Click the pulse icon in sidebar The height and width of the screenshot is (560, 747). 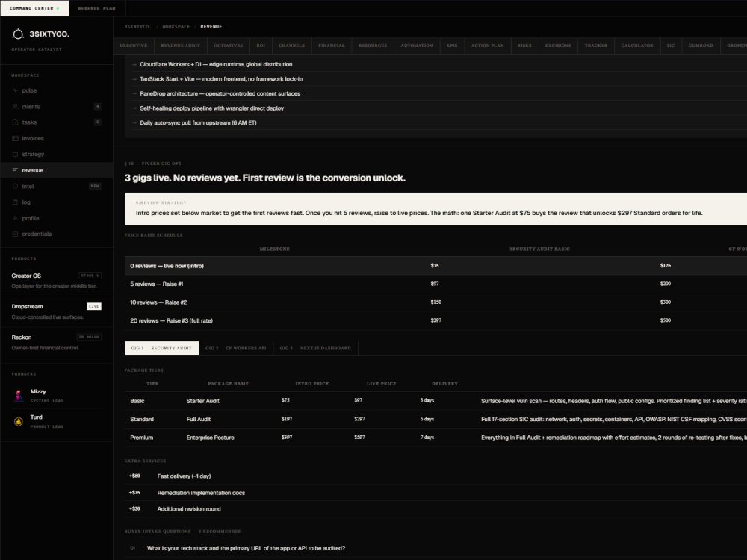[15, 90]
